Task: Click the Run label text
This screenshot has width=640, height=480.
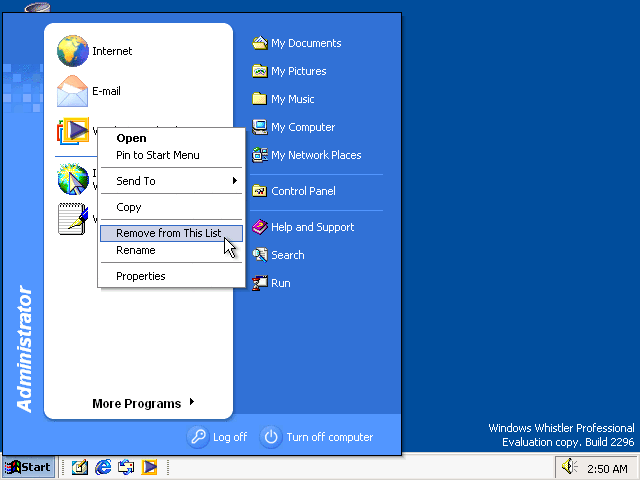Action: point(281,283)
